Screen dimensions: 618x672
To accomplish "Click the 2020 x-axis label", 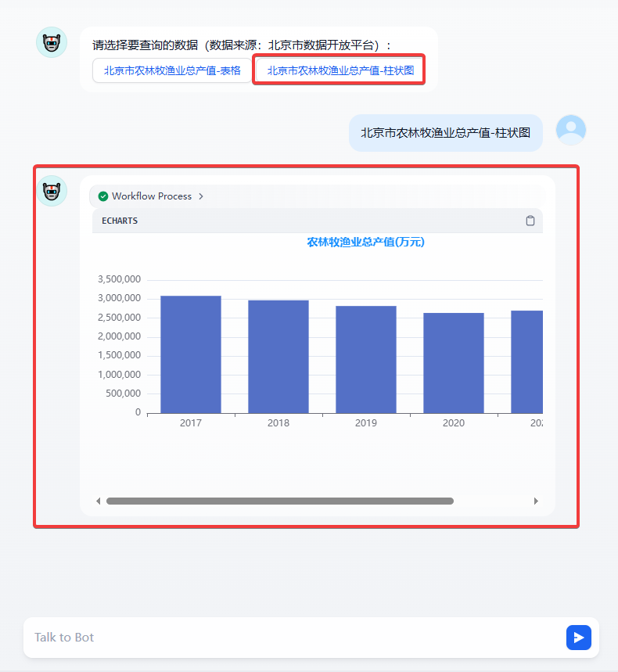I will (454, 423).
